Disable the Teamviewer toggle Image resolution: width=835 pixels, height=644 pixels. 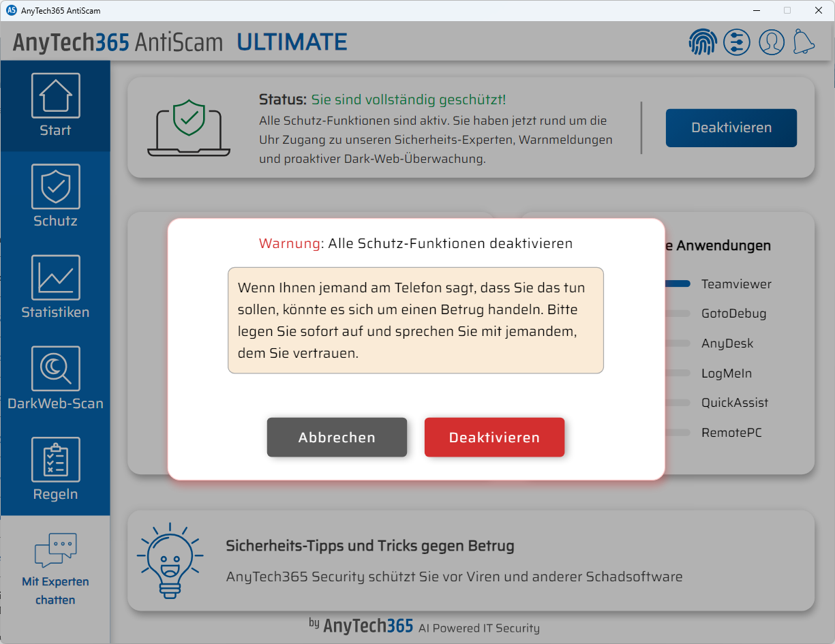pos(678,284)
